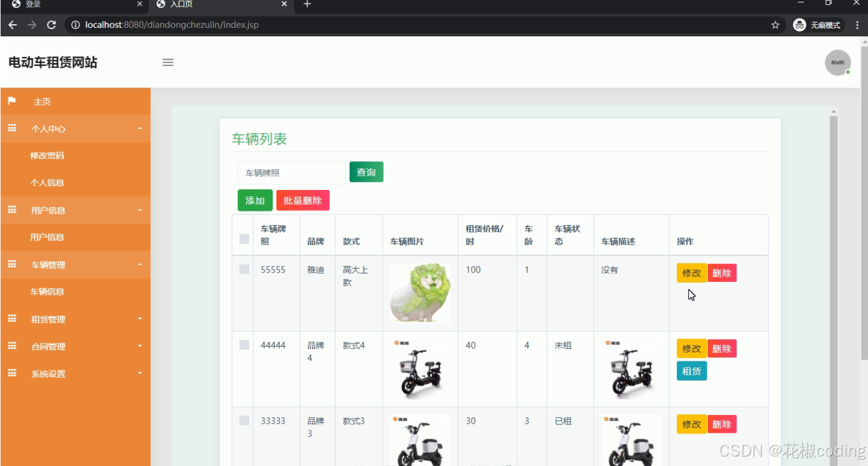Click the green 添加 button
868x466 pixels.
click(255, 201)
